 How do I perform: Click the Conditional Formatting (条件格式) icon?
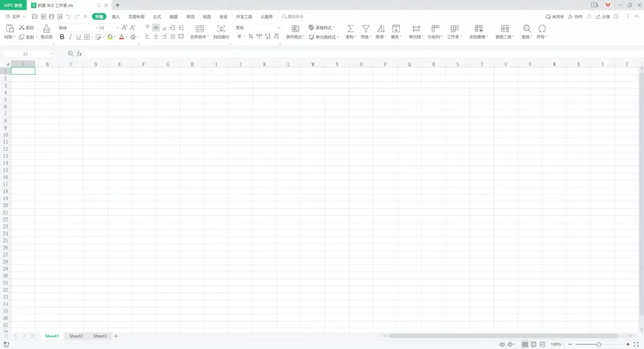point(295,28)
